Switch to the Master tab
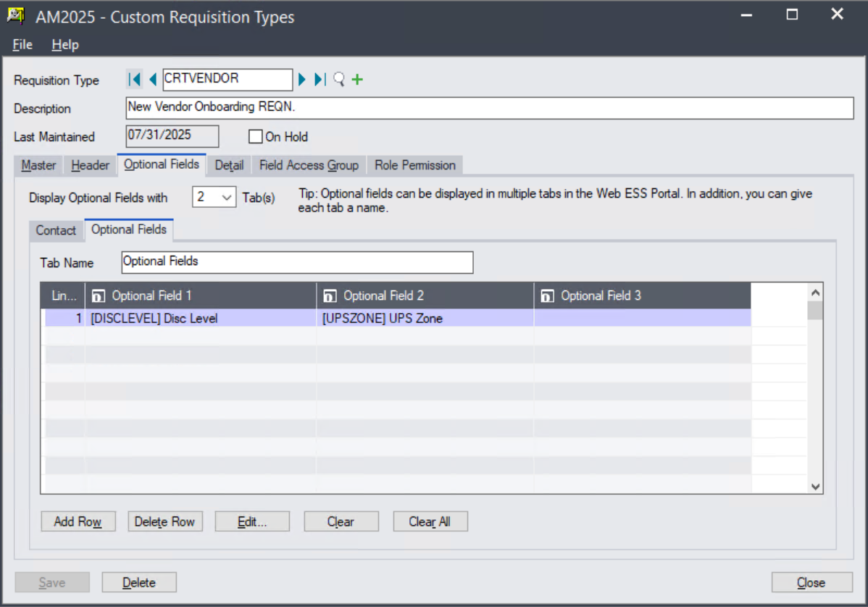Screen dimensions: 868x607 tap(38, 165)
